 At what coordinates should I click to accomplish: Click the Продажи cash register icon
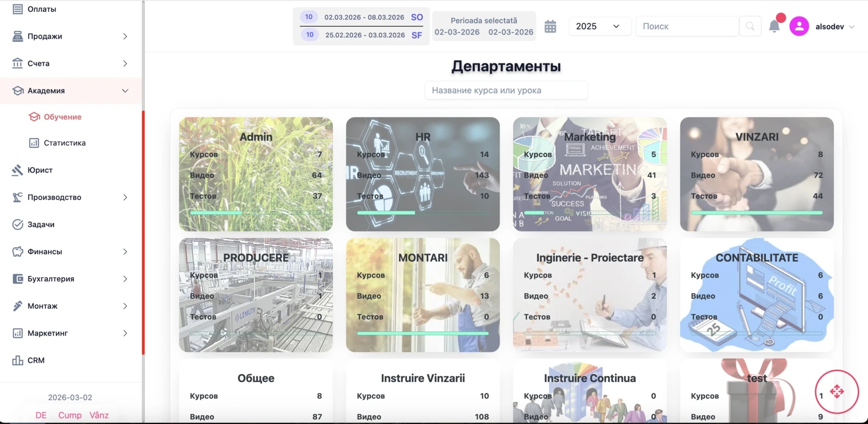18,36
